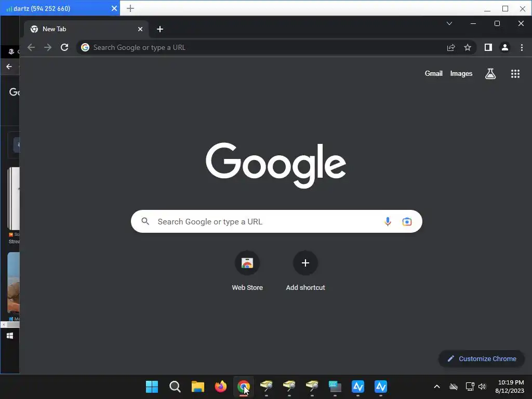This screenshot has width=532, height=399.
Task: Click the site info Google icon in address bar
Action: click(85, 47)
